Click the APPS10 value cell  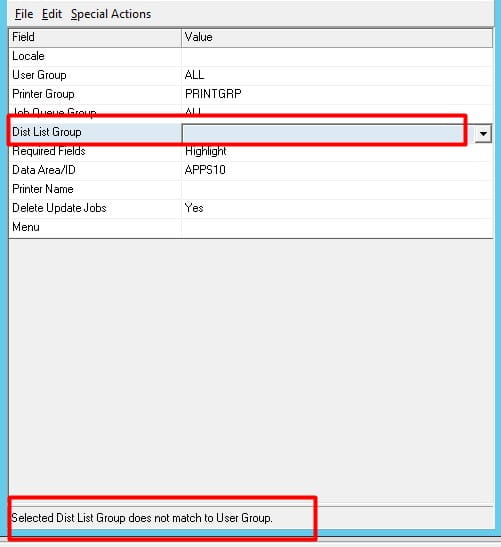[337, 170]
